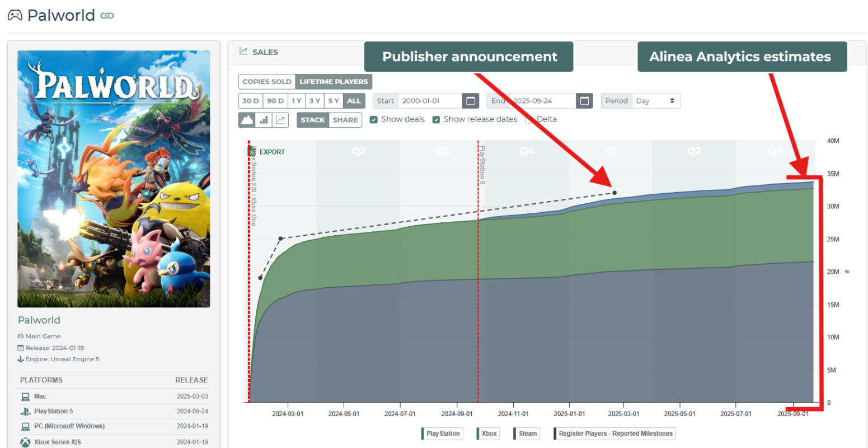Toggle Register Players Reported Milestones legend
This screenshot has width=868, height=448.
tap(614, 433)
